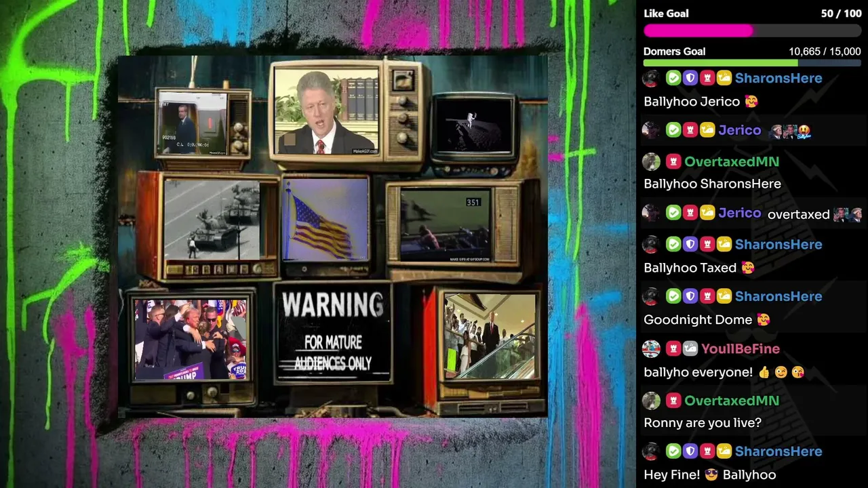
Task: Click the yellow badge in the 'Ballyhoo Taxed' row
Action: tap(724, 244)
